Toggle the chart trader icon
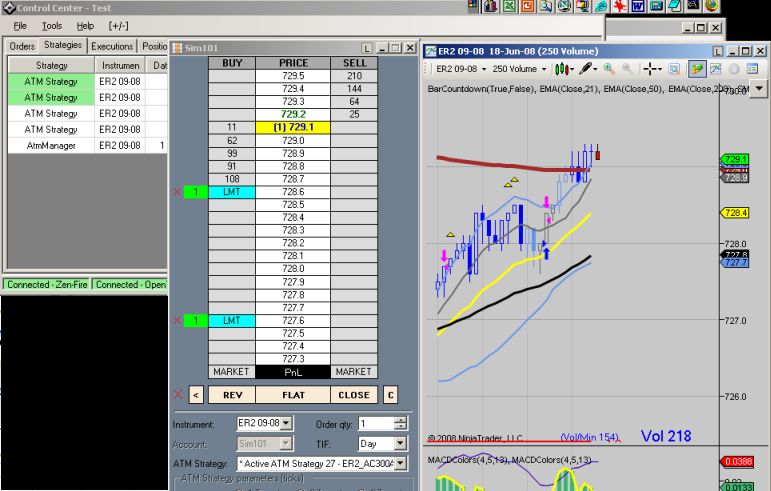 [696, 69]
